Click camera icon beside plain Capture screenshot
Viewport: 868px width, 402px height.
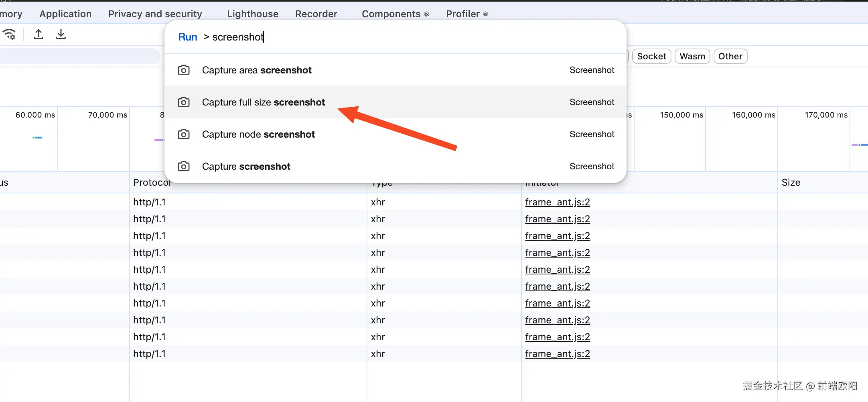pyautogui.click(x=184, y=166)
